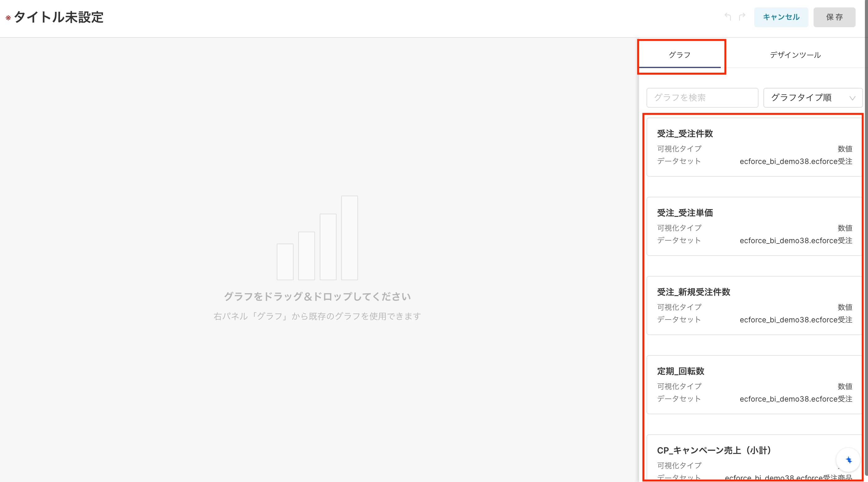Image resolution: width=868 pixels, height=482 pixels.
Task: Open the グラフタイプ順 sort dropdown
Action: point(813,98)
